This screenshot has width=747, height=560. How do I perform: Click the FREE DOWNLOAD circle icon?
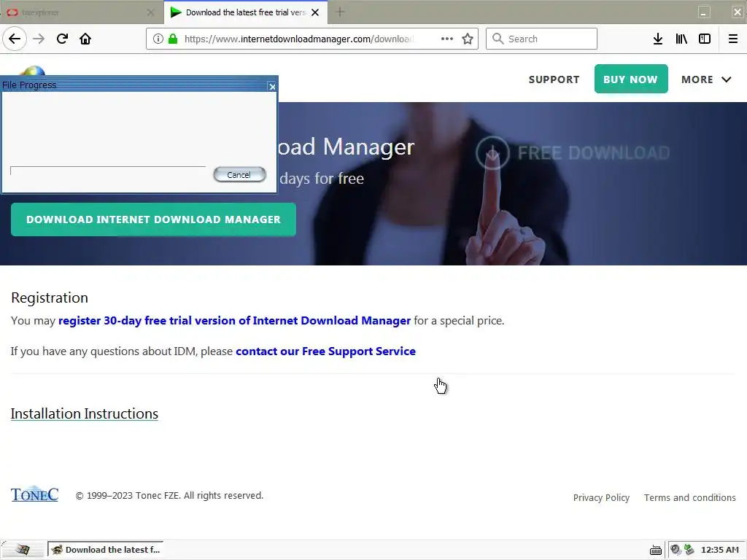click(x=492, y=153)
